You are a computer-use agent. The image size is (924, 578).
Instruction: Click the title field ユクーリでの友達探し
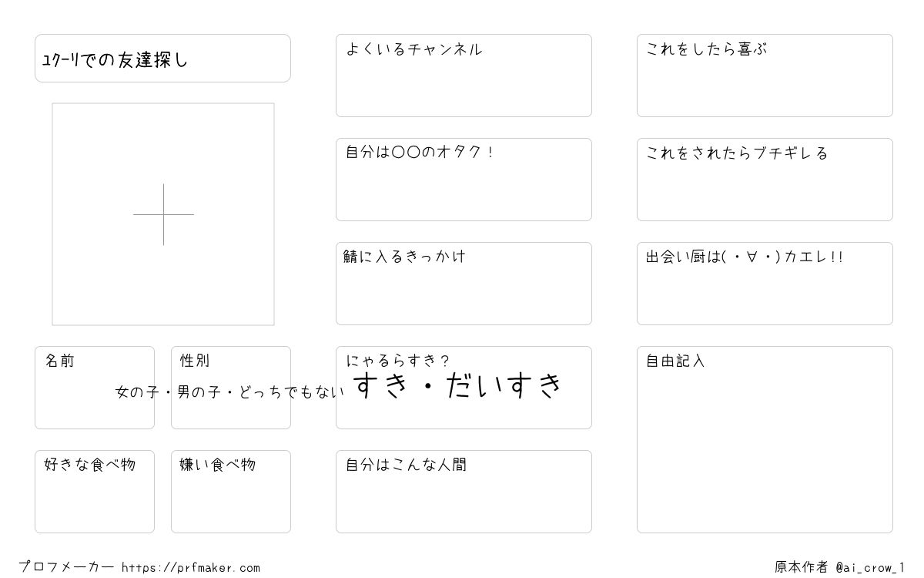162,58
